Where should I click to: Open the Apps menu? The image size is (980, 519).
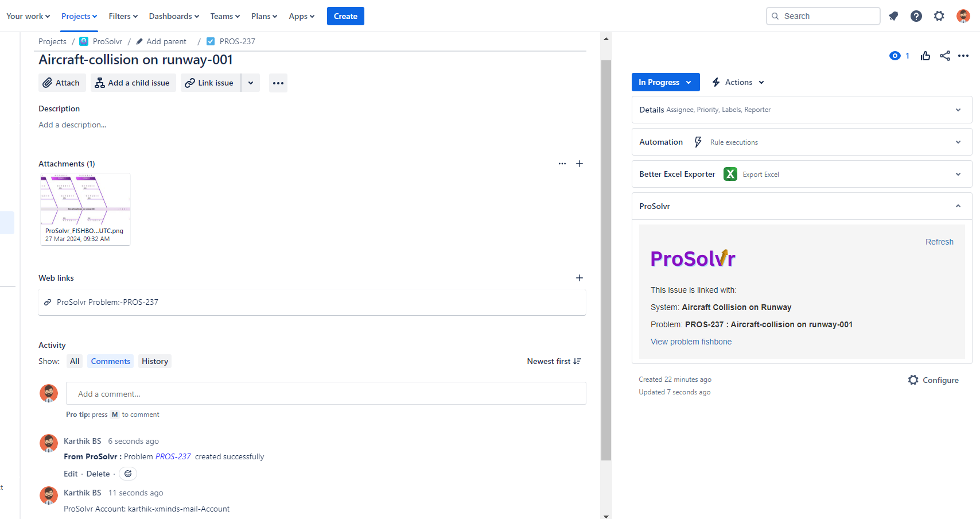[x=302, y=16]
